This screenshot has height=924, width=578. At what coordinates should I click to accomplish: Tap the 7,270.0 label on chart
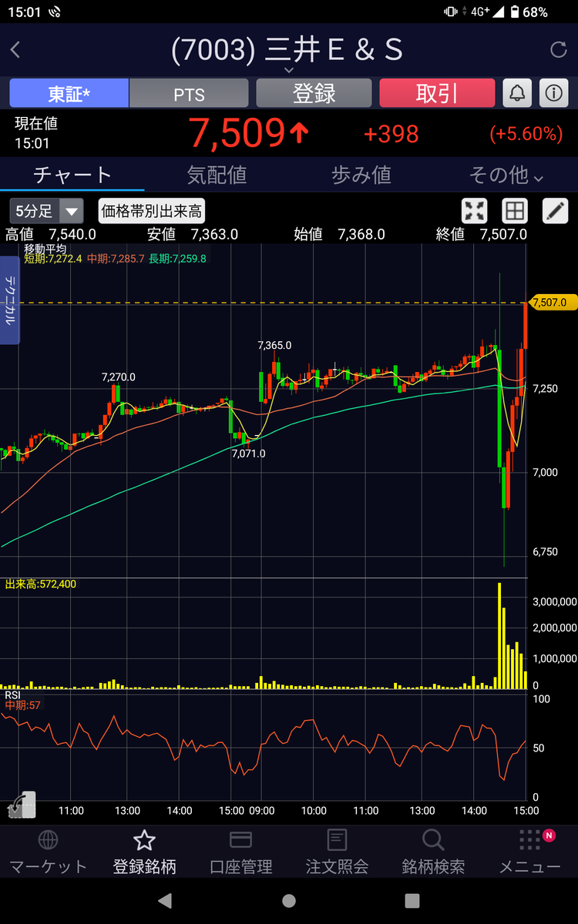[x=119, y=377]
